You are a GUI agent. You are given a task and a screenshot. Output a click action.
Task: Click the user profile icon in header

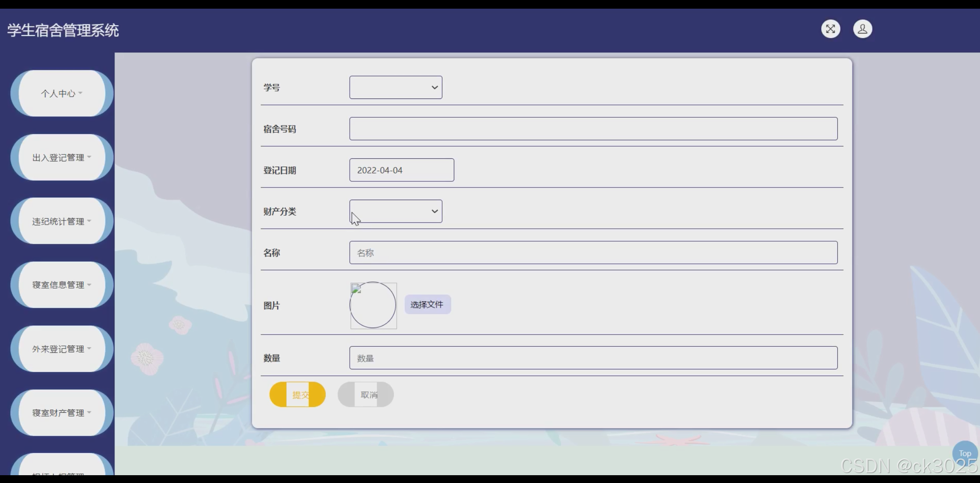862,29
